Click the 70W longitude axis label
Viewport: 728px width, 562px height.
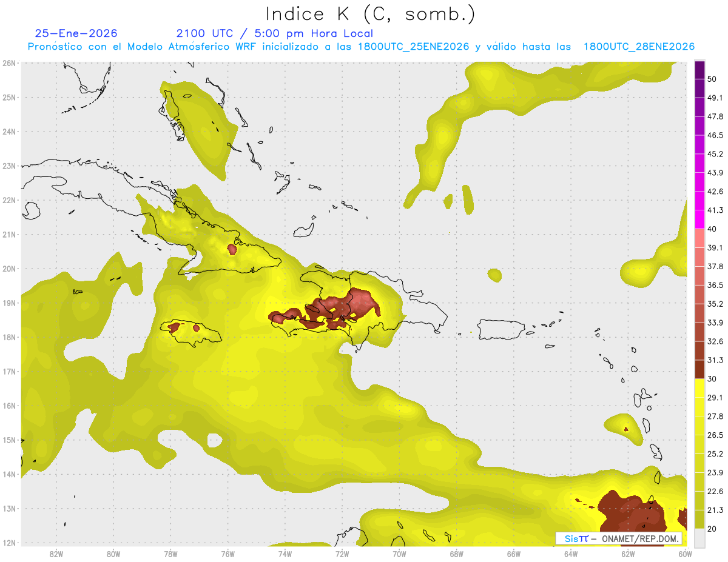tap(399, 554)
